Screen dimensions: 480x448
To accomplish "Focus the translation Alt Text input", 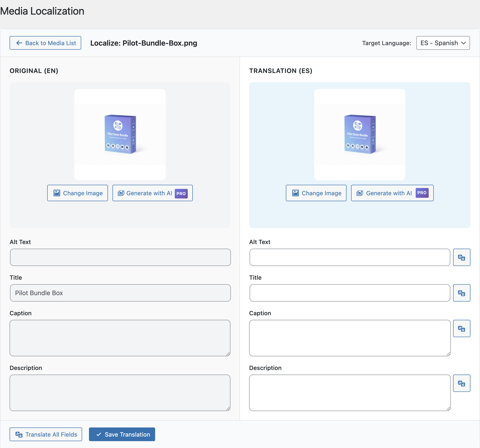I will tap(350, 257).
